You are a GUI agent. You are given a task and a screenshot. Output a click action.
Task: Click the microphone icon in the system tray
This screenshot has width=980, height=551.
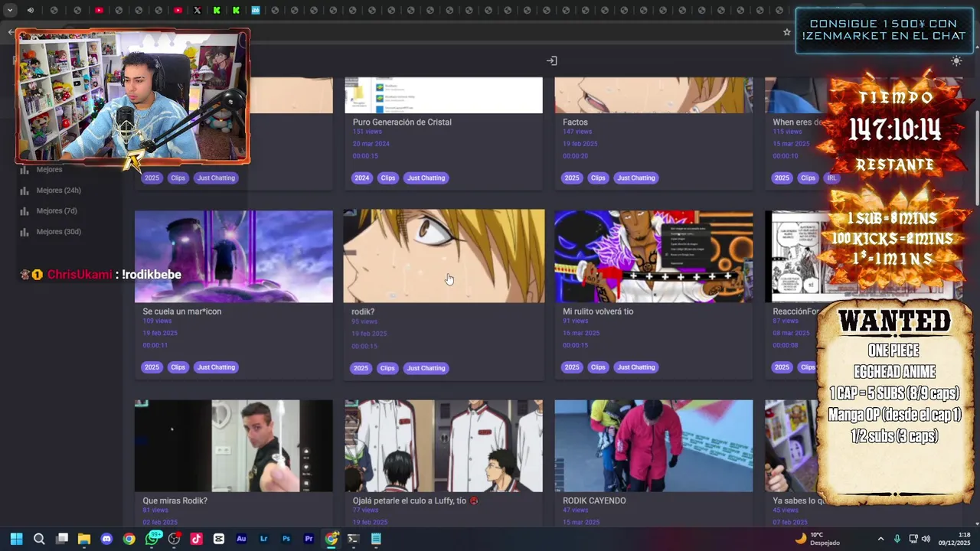click(x=897, y=539)
